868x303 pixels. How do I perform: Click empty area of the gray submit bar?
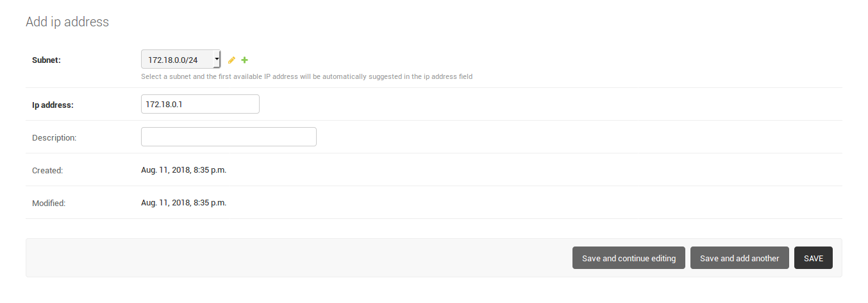295,258
